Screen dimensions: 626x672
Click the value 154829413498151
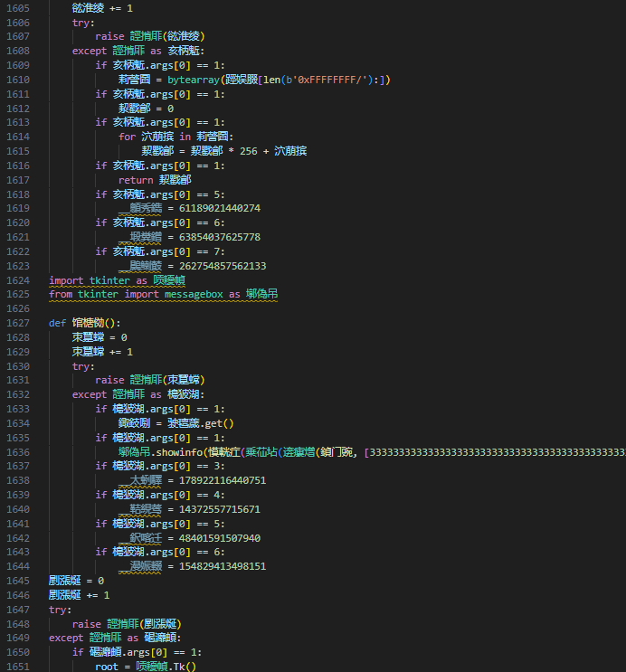click(x=223, y=566)
